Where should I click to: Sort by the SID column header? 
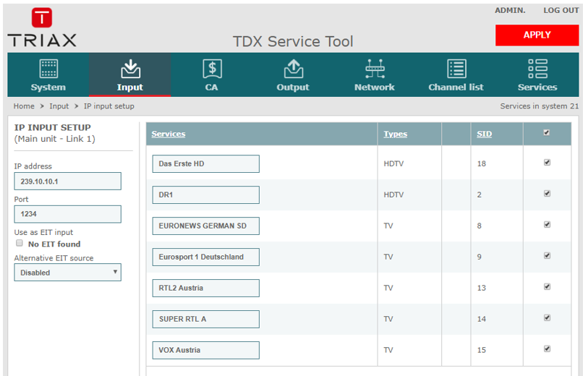484,134
